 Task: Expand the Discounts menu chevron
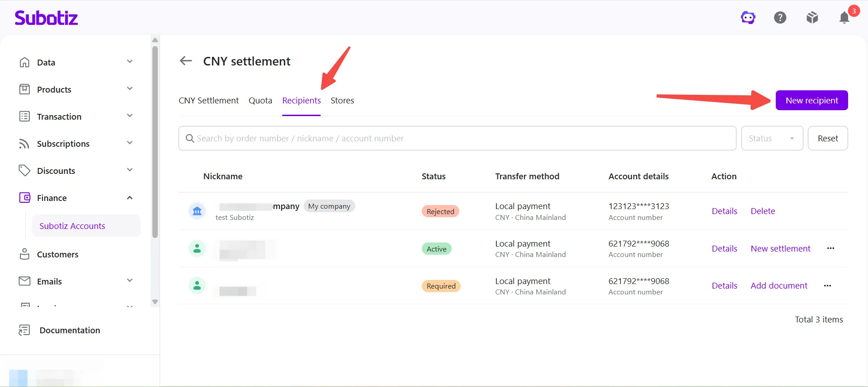[130, 170]
